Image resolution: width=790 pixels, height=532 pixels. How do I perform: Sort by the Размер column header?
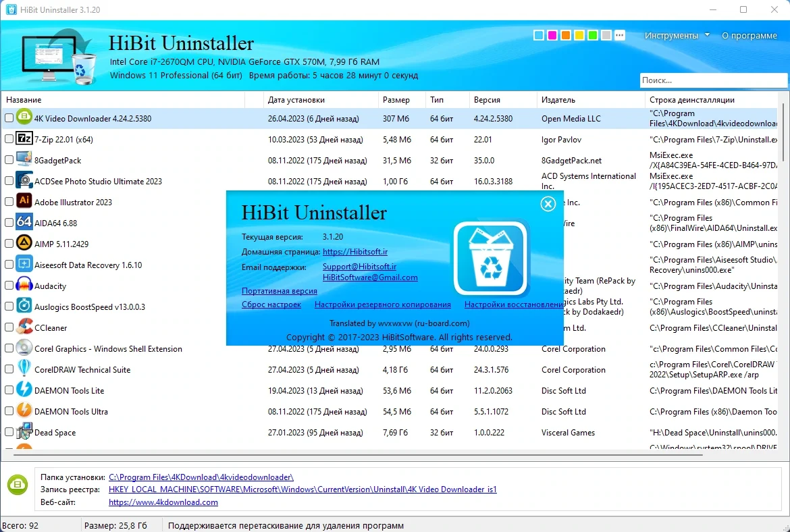[x=402, y=100]
